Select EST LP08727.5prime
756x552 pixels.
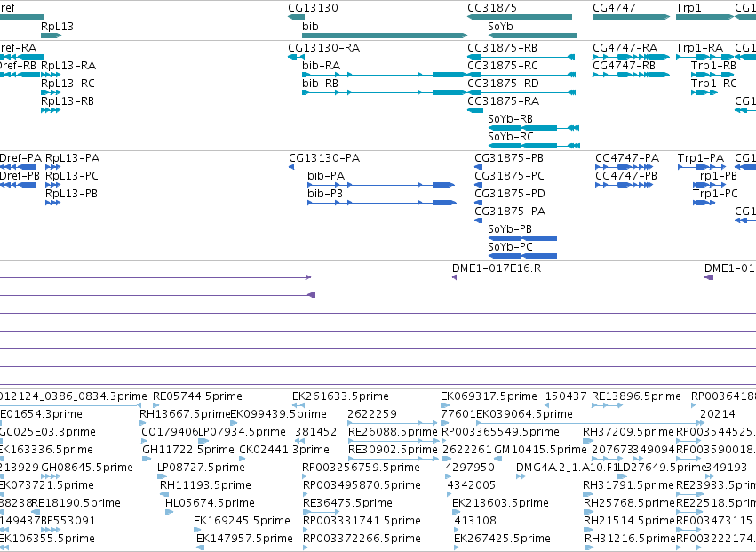201,468
